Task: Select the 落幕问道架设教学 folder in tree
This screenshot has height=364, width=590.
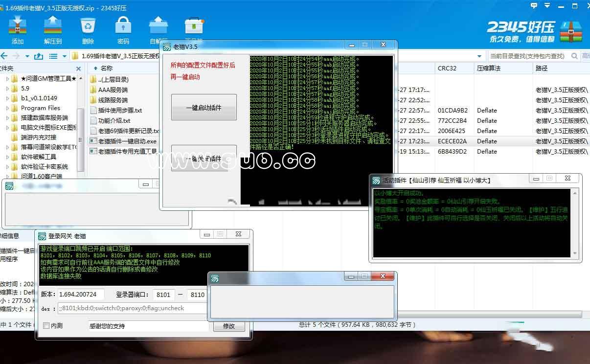Action: [x=44, y=147]
